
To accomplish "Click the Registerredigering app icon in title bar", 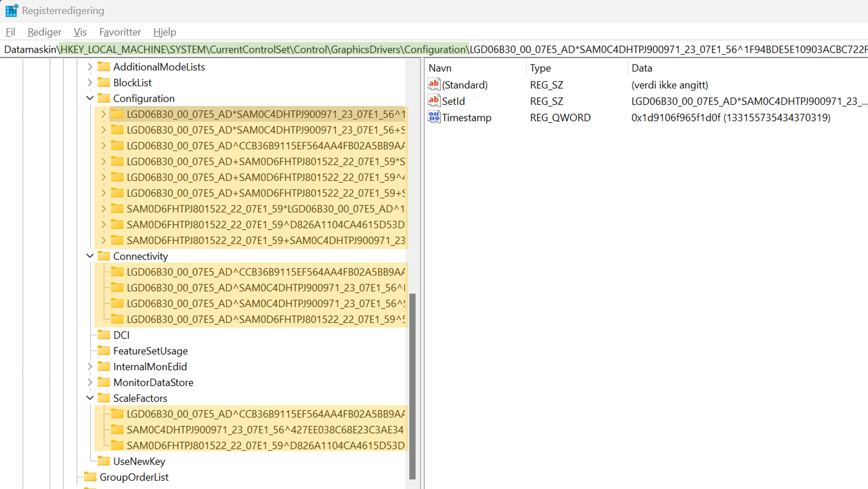I will coord(11,10).
